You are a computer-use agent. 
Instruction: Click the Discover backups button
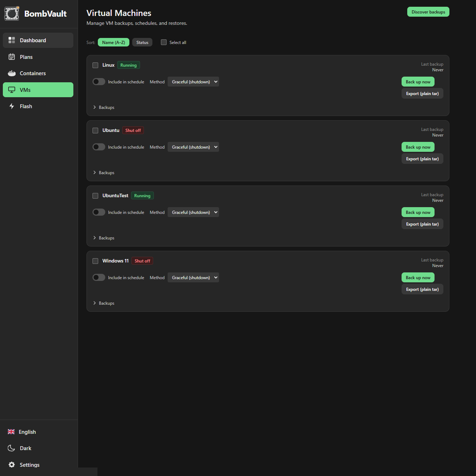pyautogui.click(x=428, y=12)
